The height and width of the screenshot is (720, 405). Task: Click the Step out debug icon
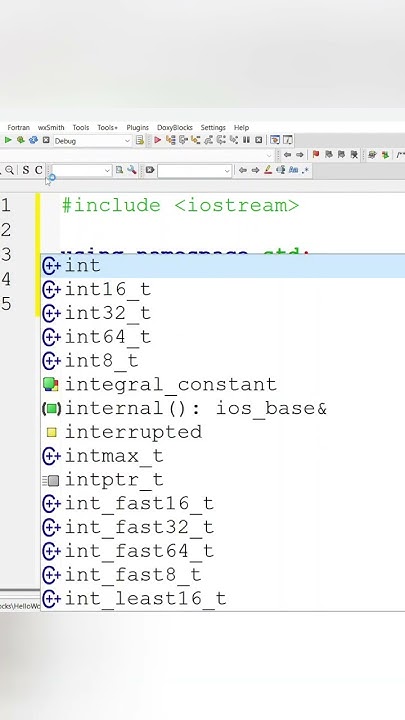208,140
